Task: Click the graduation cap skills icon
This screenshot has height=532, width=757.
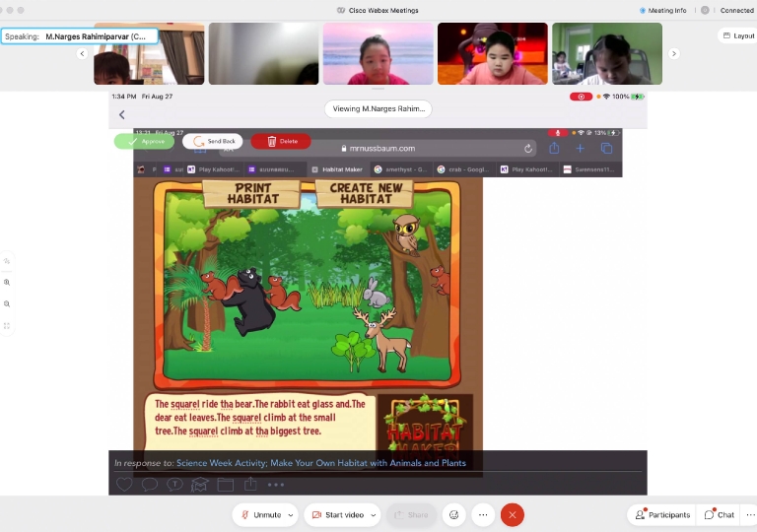Action: click(x=199, y=484)
